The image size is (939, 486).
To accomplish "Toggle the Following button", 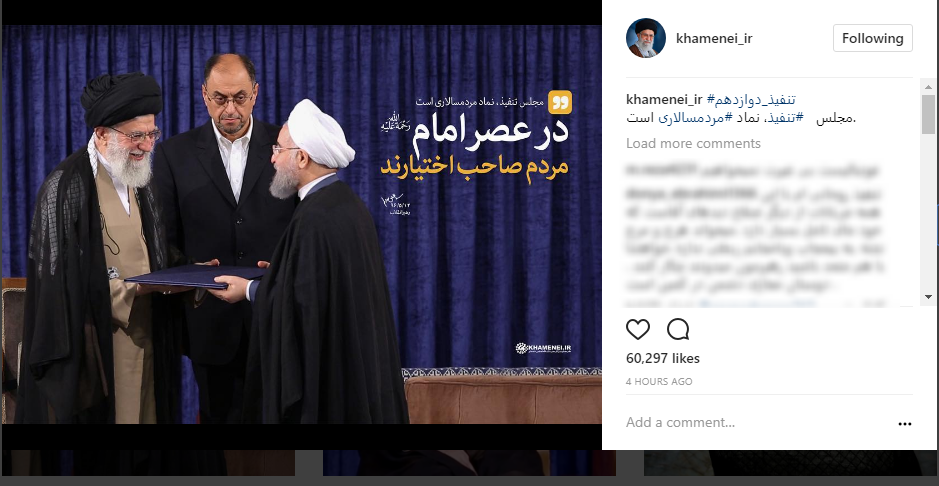I will [x=873, y=38].
